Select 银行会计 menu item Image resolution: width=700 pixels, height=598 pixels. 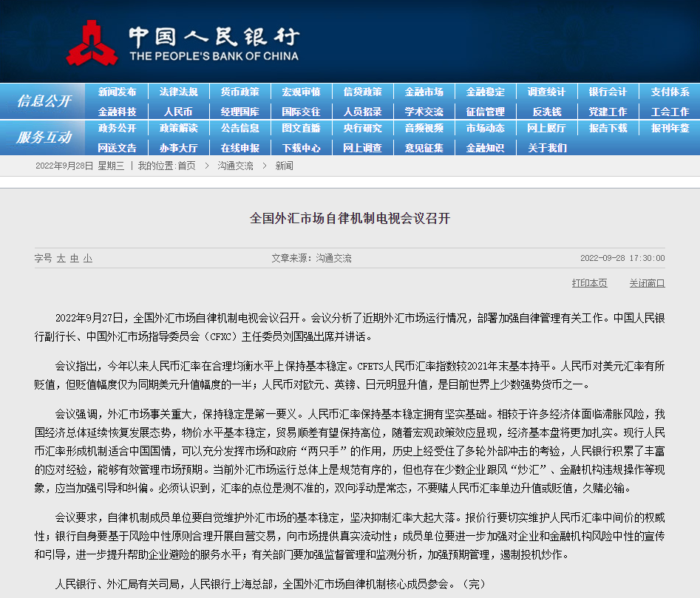click(x=608, y=92)
